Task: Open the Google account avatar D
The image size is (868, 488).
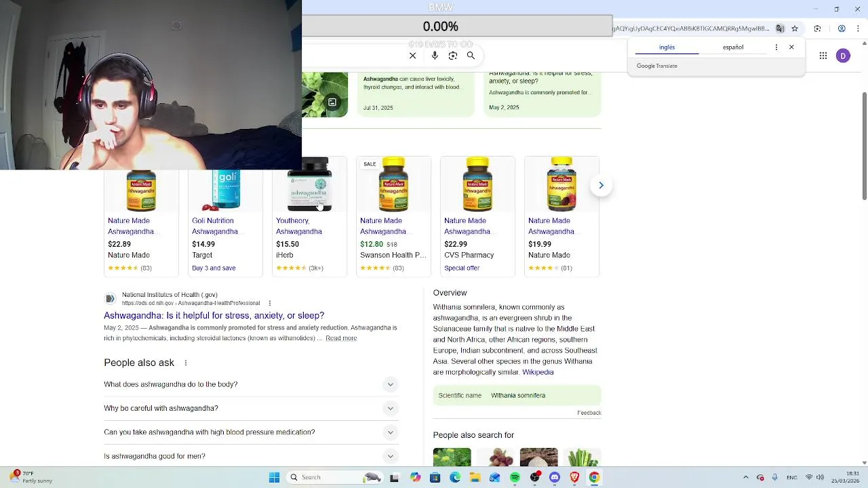Action: [843, 56]
